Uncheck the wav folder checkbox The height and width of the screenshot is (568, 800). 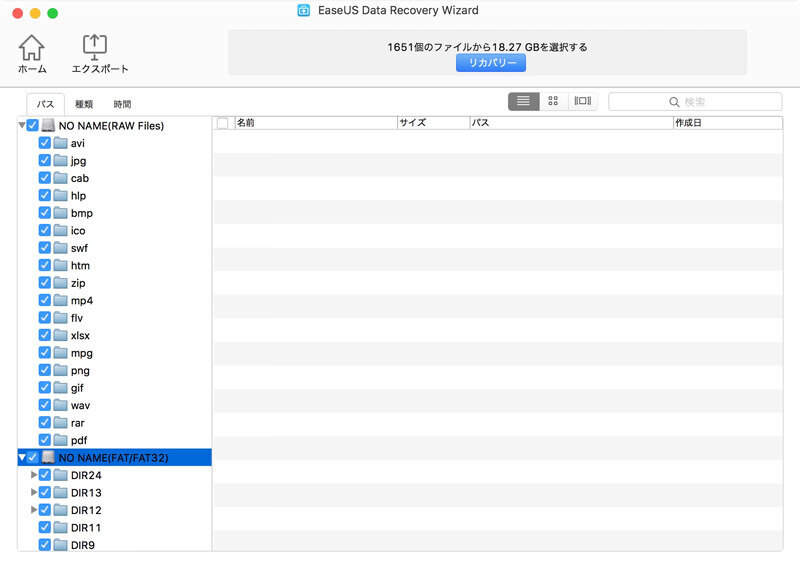click(x=44, y=405)
